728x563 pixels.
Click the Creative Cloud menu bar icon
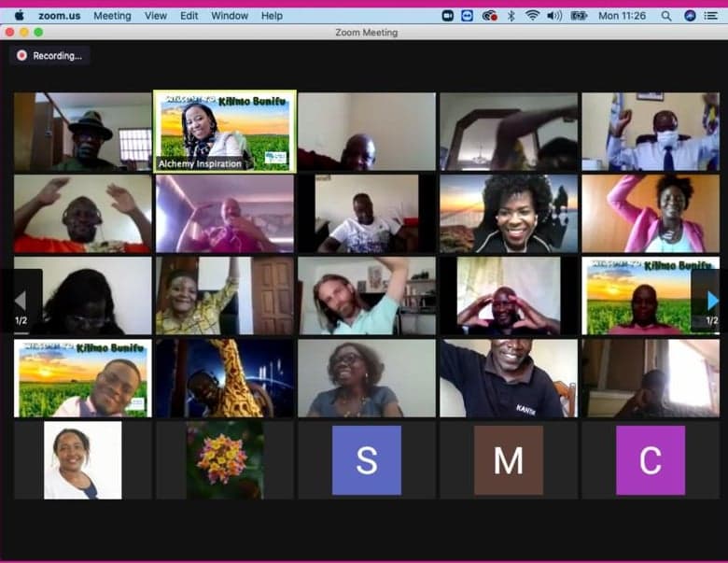tap(489, 16)
